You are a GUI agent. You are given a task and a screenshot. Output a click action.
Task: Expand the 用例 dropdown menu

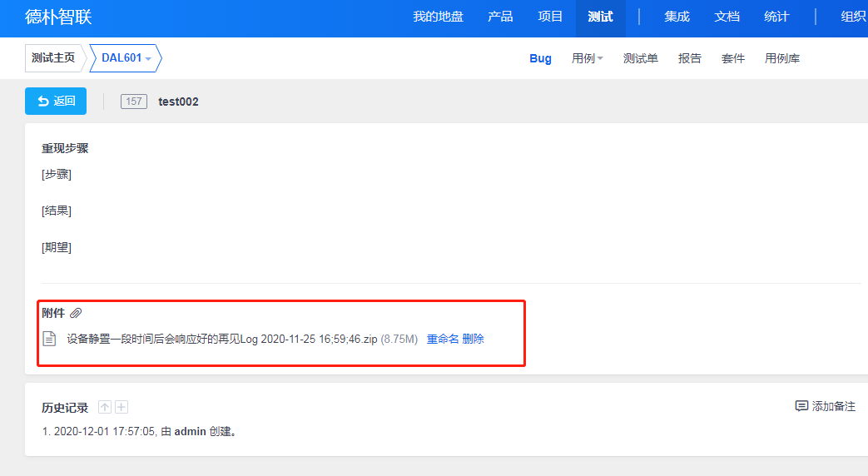(588, 58)
